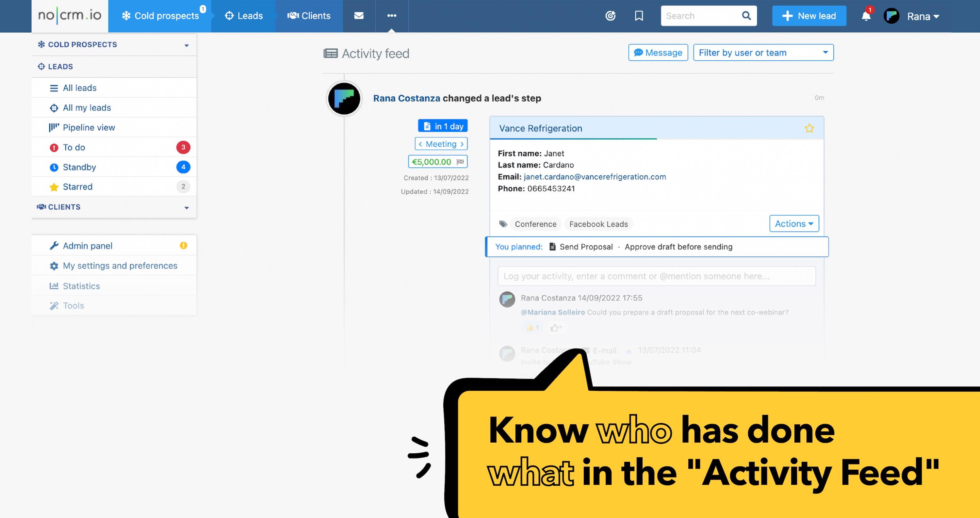This screenshot has height=518, width=980.
Task: Switch to Pipeline view
Action: click(114, 127)
